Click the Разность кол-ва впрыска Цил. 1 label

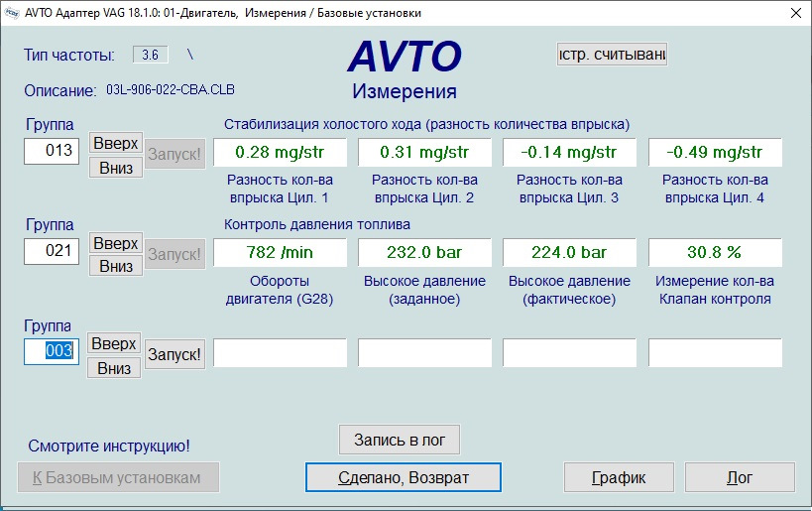(x=280, y=189)
